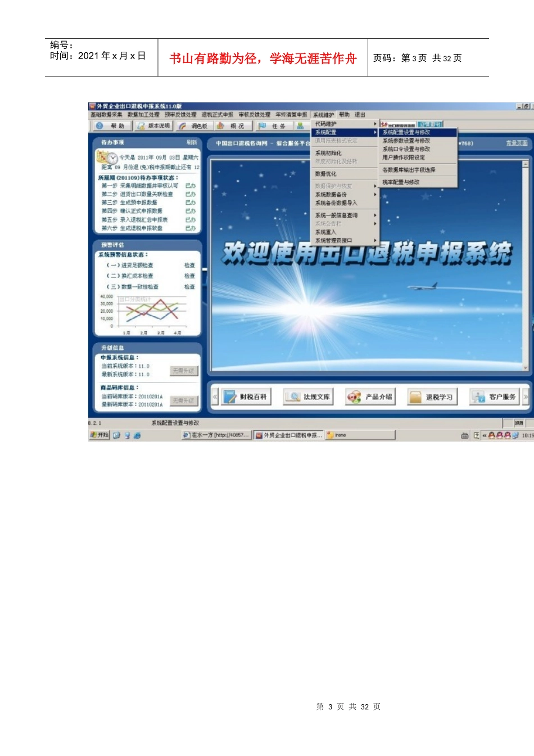Click 无需升级 button for 申报系统信息

click(x=184, y=371)
